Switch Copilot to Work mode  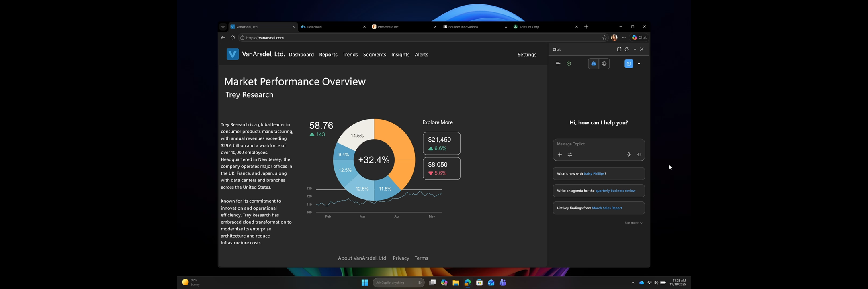594,64
